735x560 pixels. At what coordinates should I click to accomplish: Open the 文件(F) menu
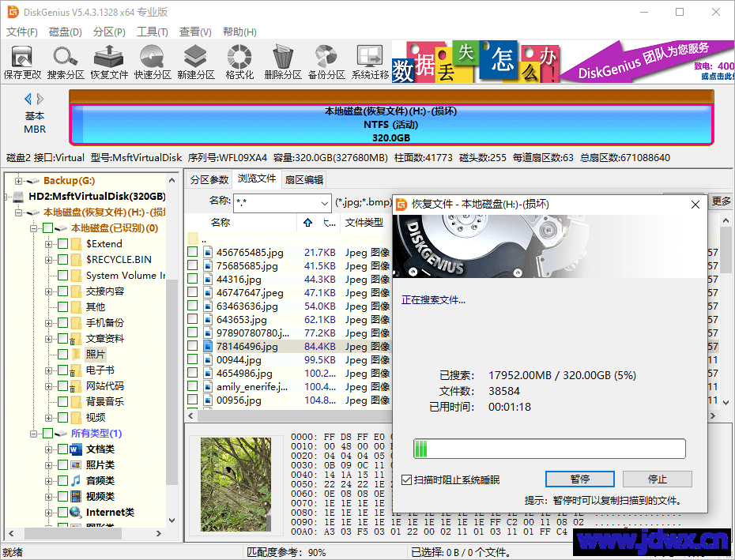22,32
